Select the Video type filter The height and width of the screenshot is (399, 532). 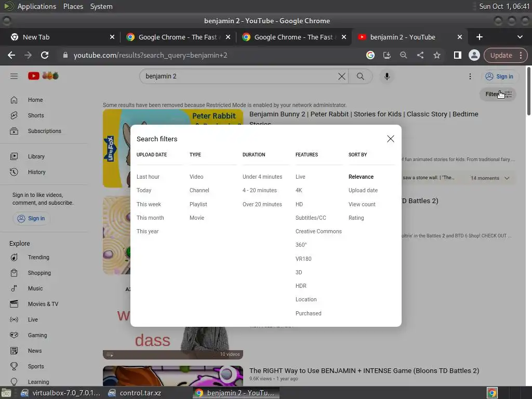click(x=196, y=177)
